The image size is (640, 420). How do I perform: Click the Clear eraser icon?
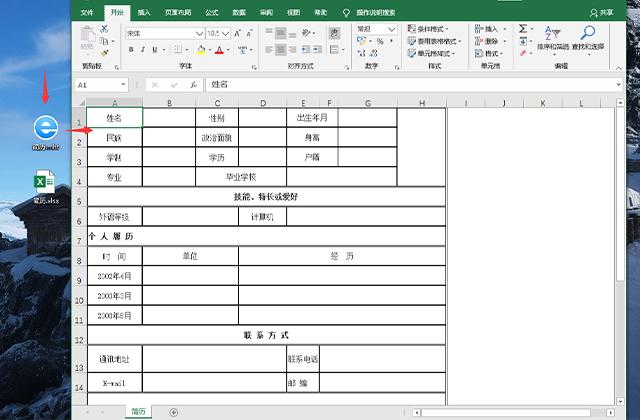pos(523,53)
